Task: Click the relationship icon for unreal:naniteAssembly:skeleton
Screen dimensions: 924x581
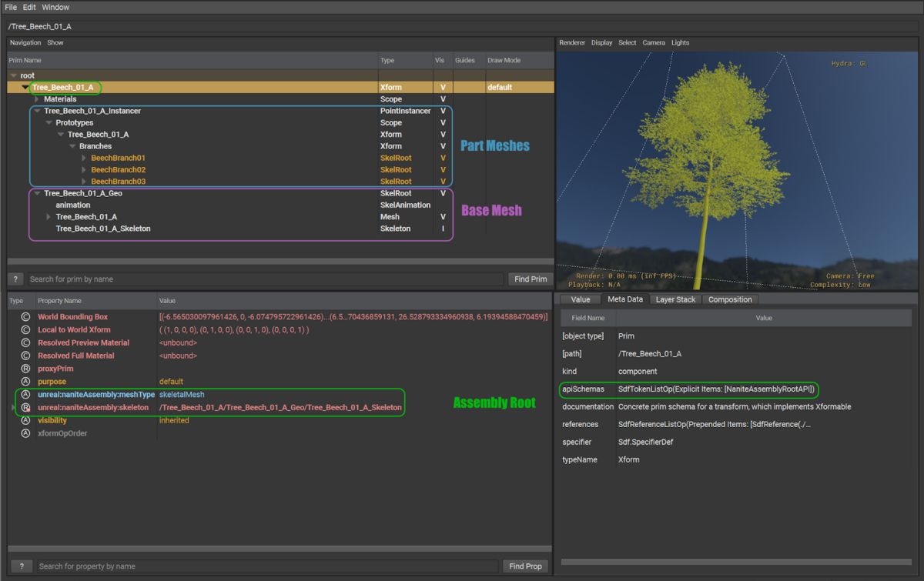Action: coord(25,407)
